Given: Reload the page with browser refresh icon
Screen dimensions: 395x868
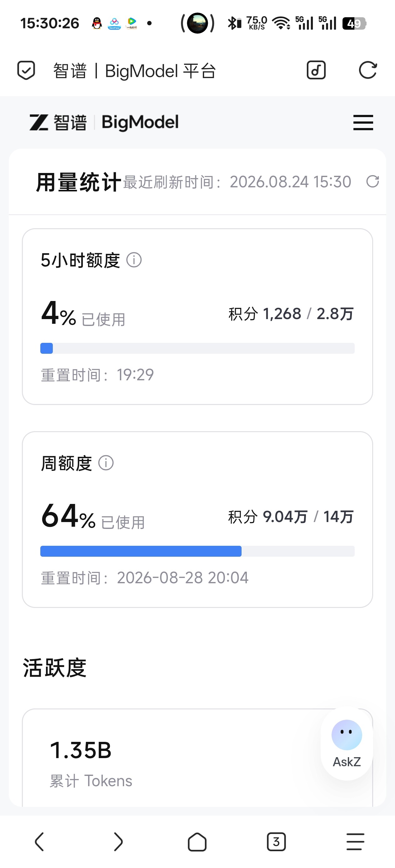Looking at the screenshot, I should (368, 71).
